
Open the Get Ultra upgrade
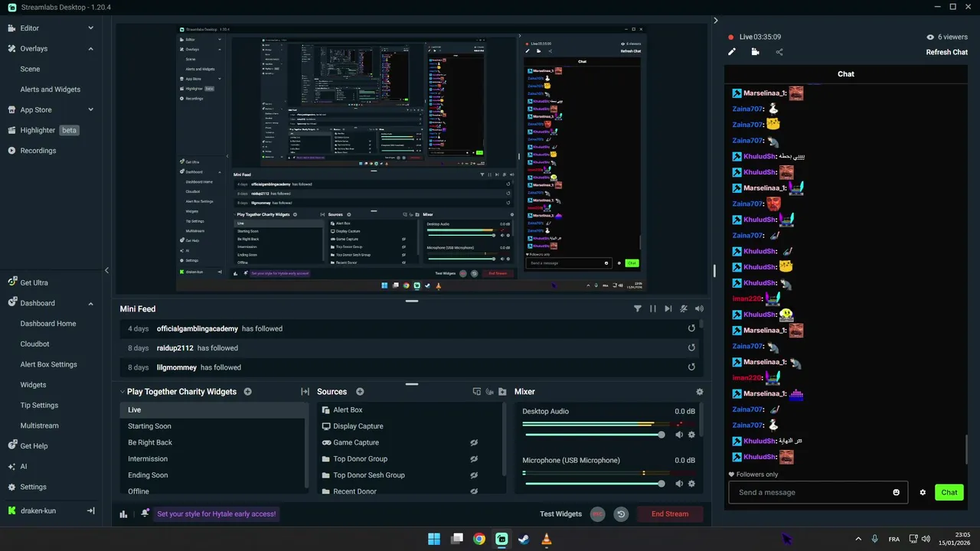34,282
